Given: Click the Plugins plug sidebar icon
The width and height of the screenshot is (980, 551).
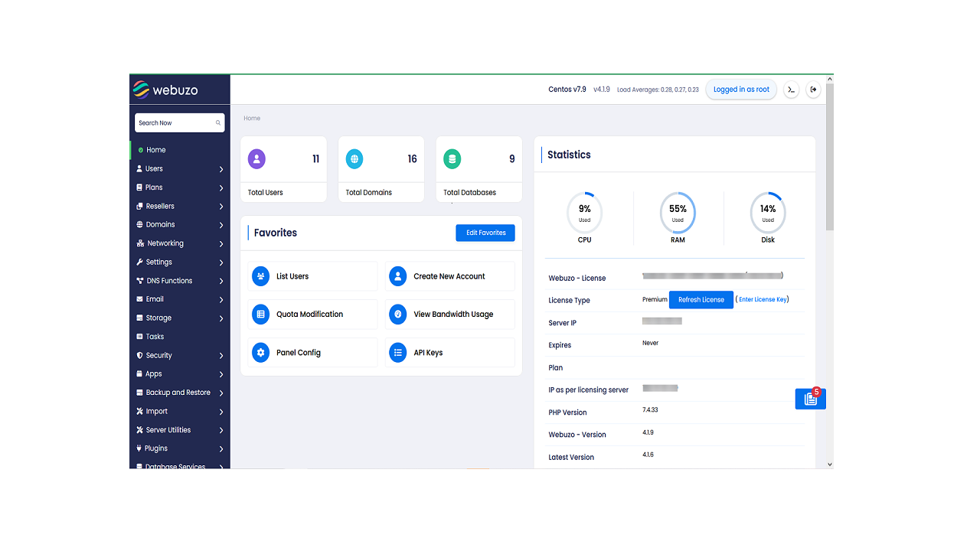Looking at the screenshot, I should click(x=139, y=448).
